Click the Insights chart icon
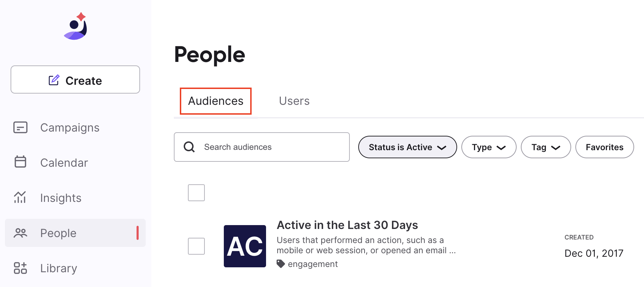This screenshot has height=287, width=644. [x=20, y=197]
